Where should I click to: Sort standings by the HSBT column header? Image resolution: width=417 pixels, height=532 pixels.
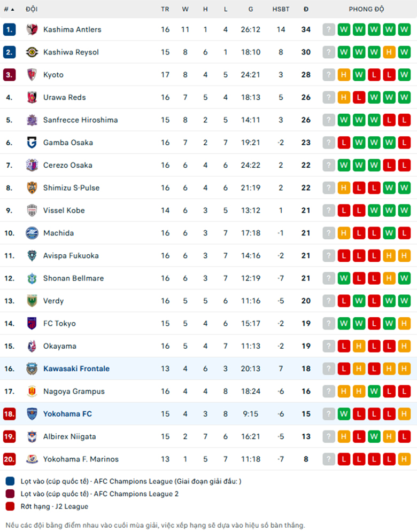(x=281, y=9)
